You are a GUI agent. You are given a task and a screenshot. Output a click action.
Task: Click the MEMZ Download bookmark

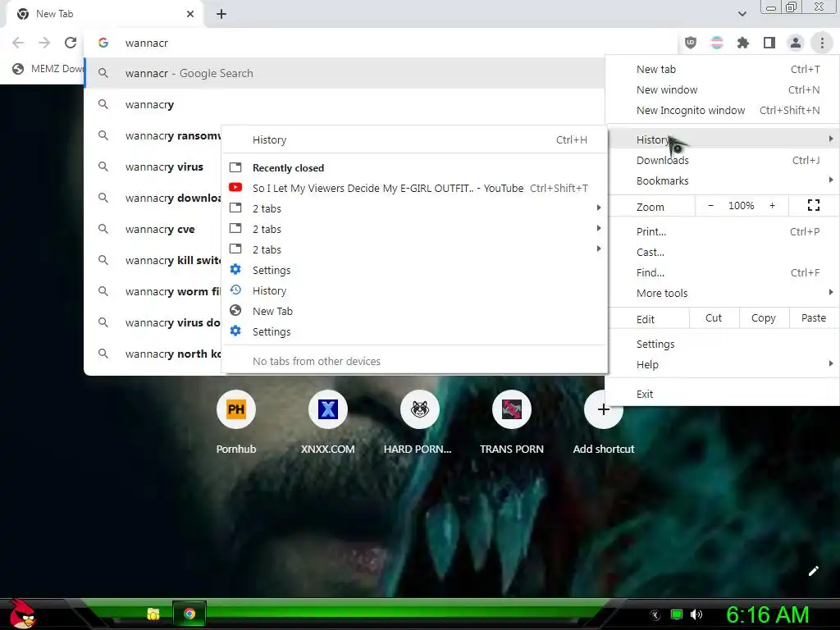(x=48, y=69)
